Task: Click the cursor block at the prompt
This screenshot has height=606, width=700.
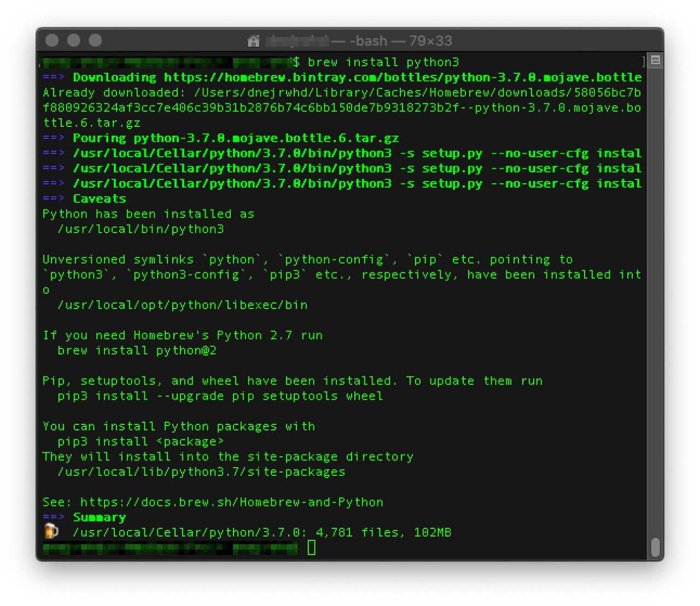Action: [311, 547]
